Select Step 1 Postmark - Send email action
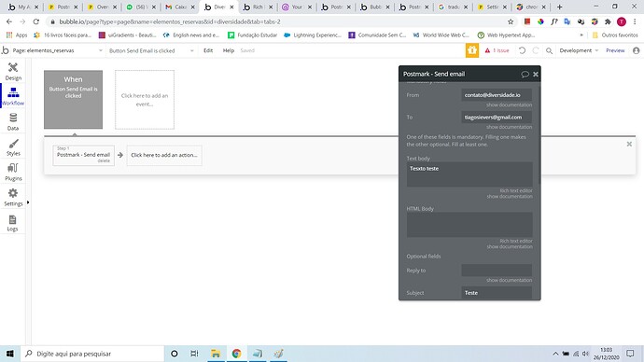Viewport: 644px width, 362px height. pyautogui.click(x=83, y=155)
